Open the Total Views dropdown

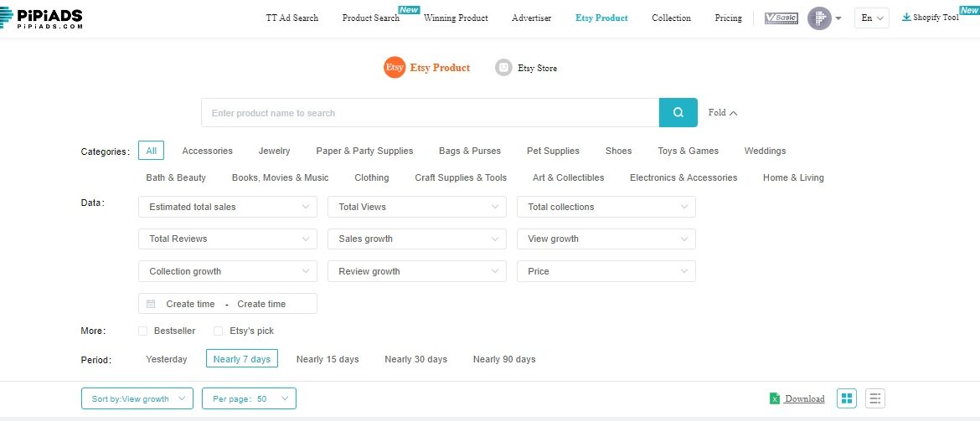tap(417, 207)
